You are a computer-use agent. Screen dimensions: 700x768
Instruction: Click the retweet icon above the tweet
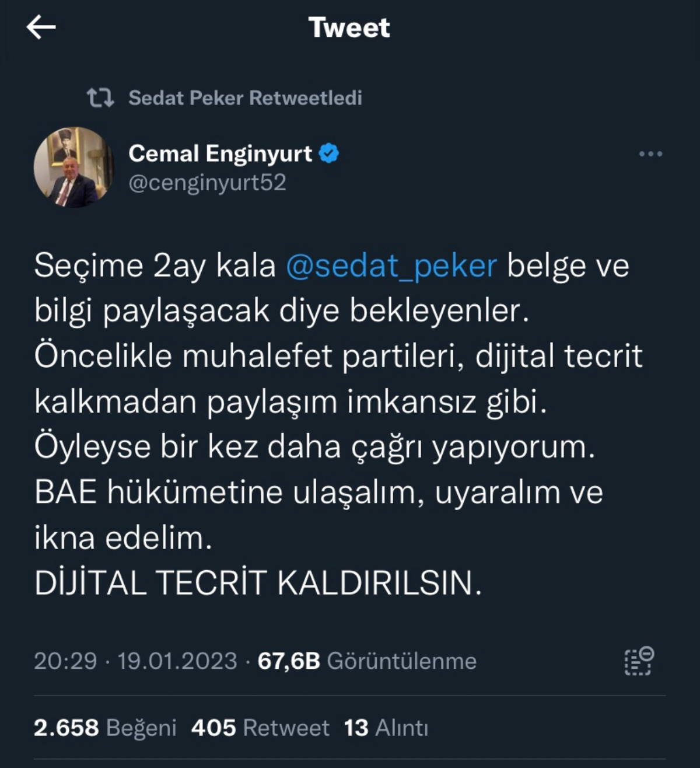click(x=100, y=97)
